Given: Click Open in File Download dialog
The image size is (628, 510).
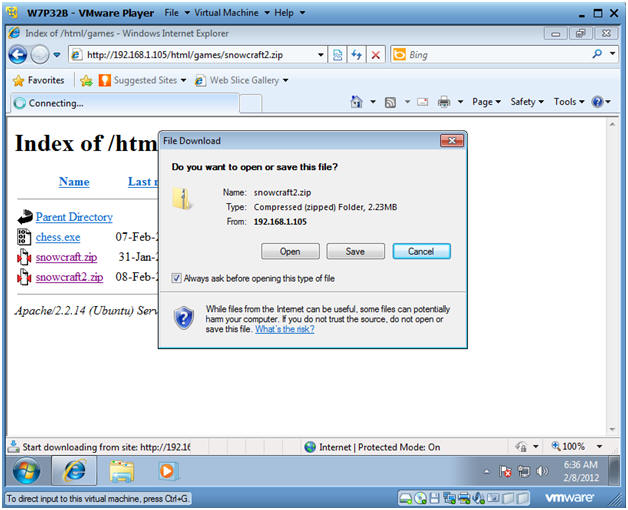Looking at the screenshot, I should point(290,251).
